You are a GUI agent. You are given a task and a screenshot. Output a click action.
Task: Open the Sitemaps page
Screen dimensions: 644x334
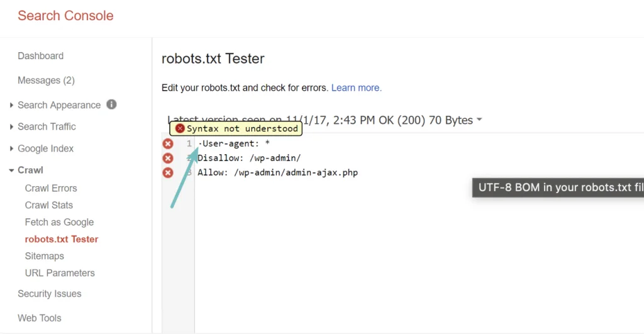coord(44,256)
